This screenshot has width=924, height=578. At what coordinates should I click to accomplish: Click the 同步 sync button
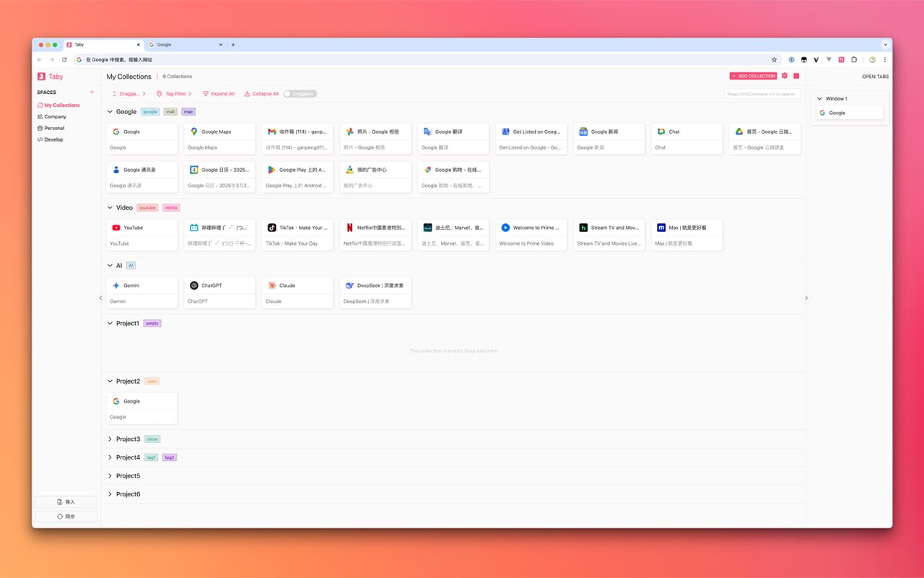pyautogui.click(x=66, y=517)
